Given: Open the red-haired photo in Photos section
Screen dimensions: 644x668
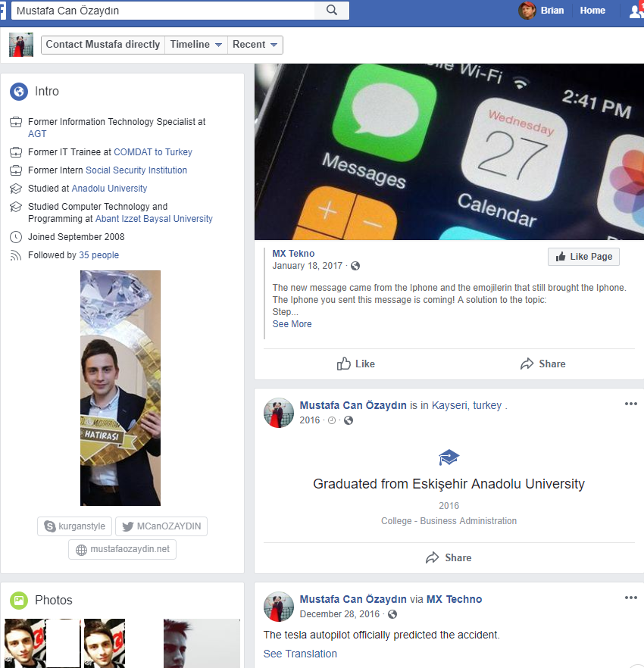Looking at the screenshot, I should click(x=202, y=643).
